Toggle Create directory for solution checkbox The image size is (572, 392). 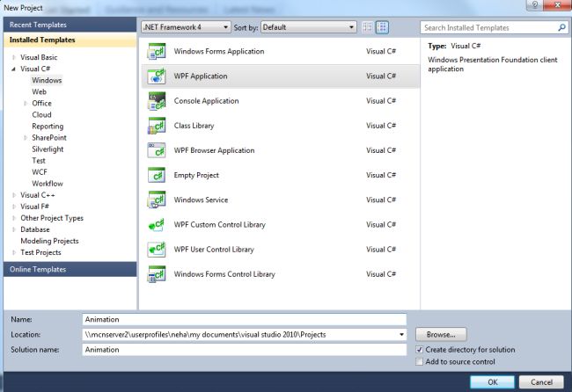[x=420, y=350]
